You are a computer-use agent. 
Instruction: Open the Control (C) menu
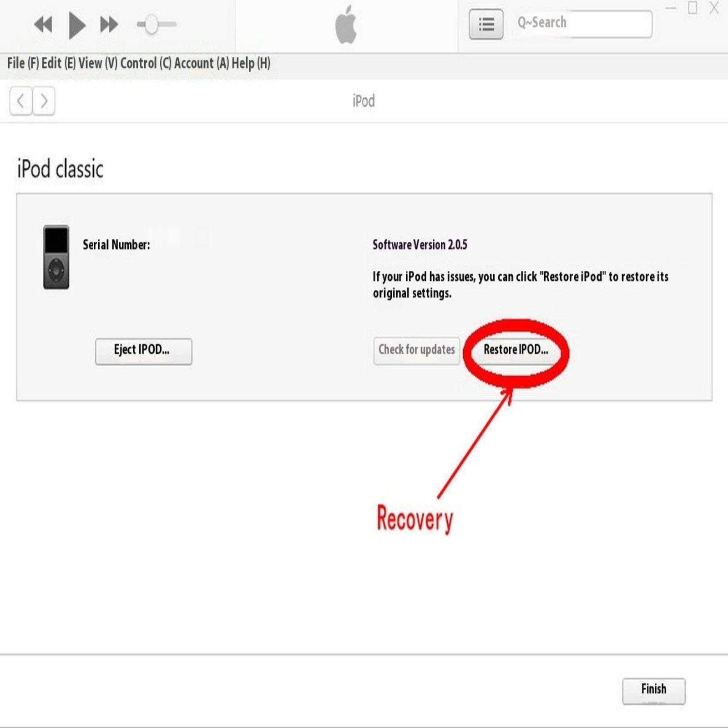(146, 63)
